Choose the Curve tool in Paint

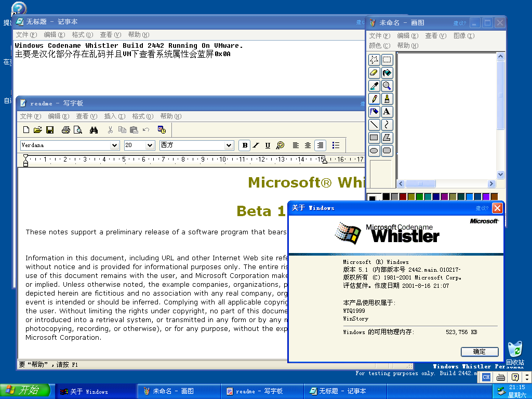387,125
